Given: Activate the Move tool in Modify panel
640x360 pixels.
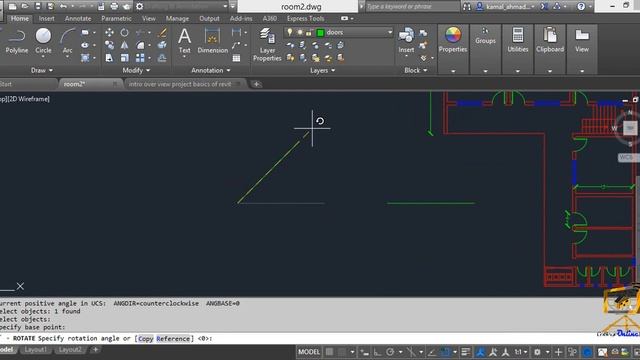Looking at the screenshot, I should [109, 32].
